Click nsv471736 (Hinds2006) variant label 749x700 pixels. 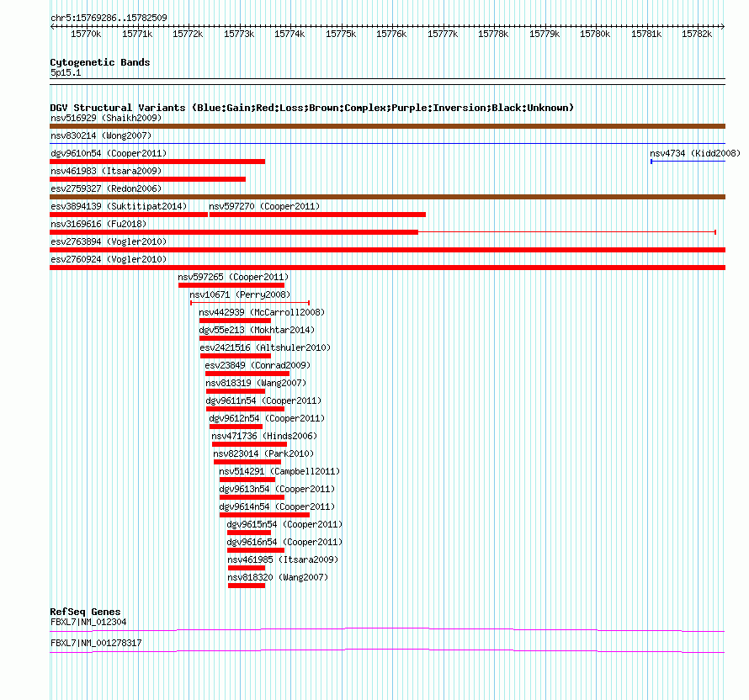click(264, 436)
